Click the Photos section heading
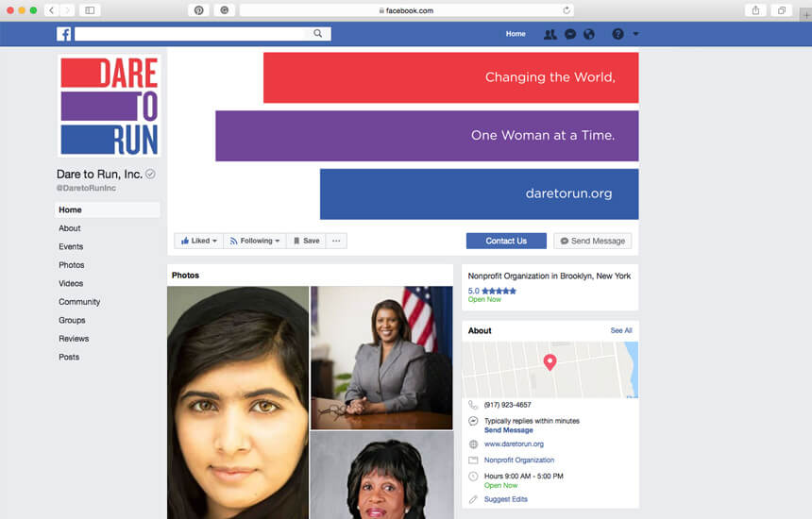812x519 pixels. (x=185, y=276)
